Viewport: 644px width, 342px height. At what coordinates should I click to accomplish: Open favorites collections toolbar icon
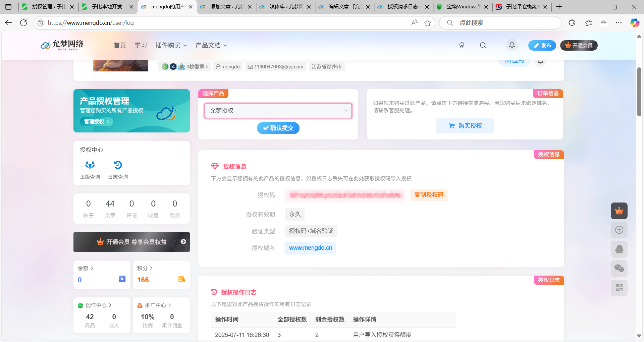tap(589, 23)
